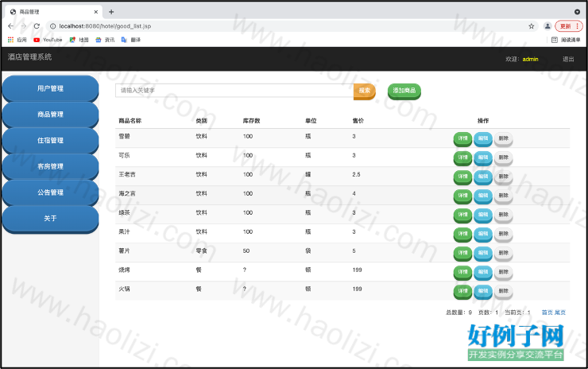Click 退出 to log out
The width and height of the screenshot is (588, 369).
568,59
